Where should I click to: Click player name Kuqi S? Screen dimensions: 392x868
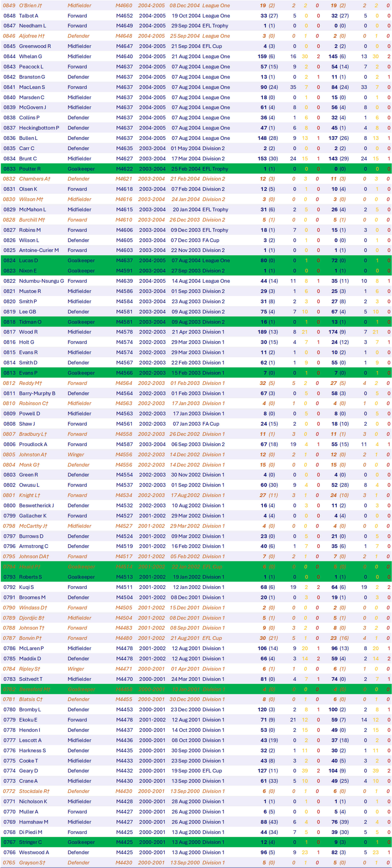pos(26,587)
